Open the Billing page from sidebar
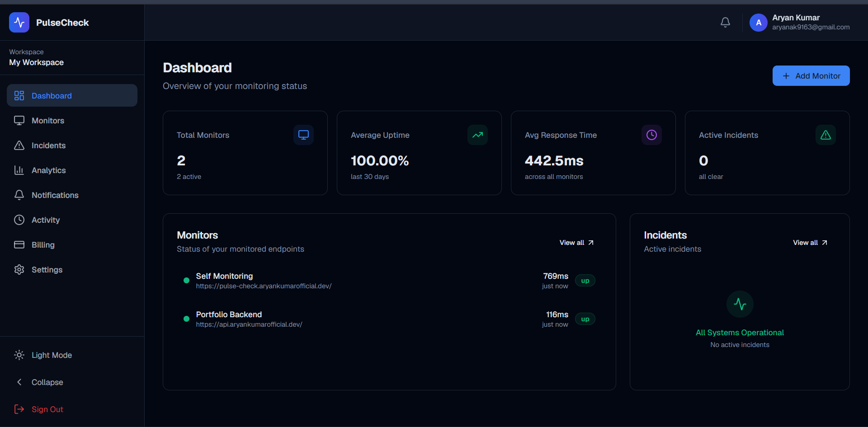Screen dimensions: 868x427 [x=72, y=244]
